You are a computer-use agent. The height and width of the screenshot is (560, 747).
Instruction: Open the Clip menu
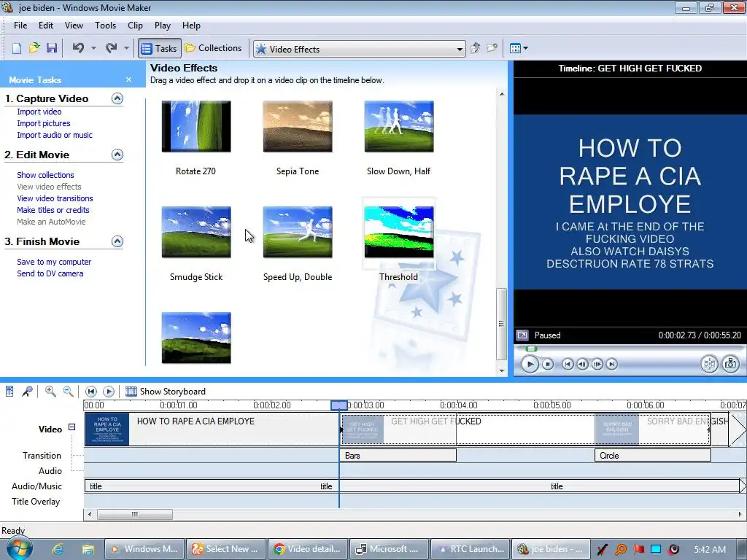135,26
